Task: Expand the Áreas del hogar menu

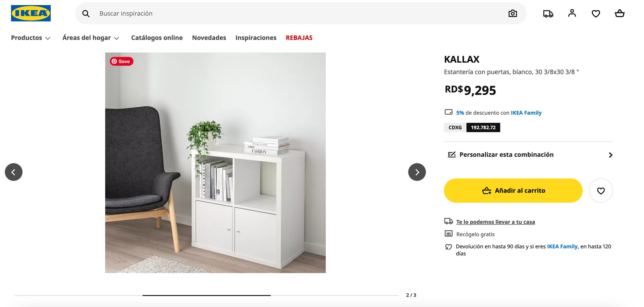Action: (91, 38)
